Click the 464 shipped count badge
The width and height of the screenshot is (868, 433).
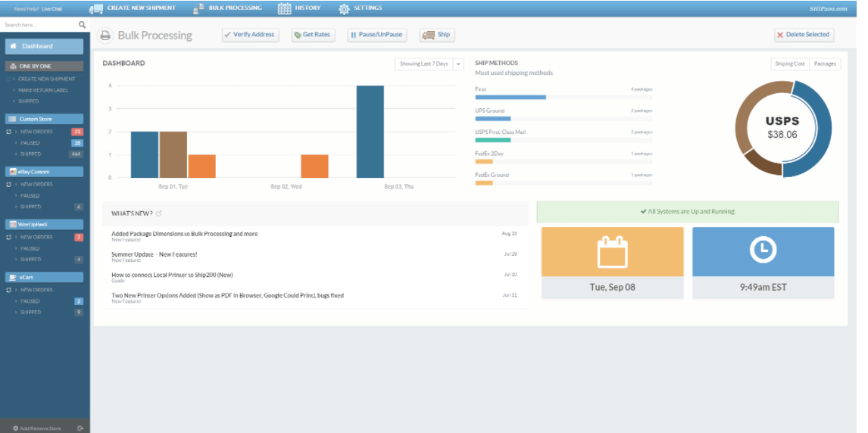76,154
